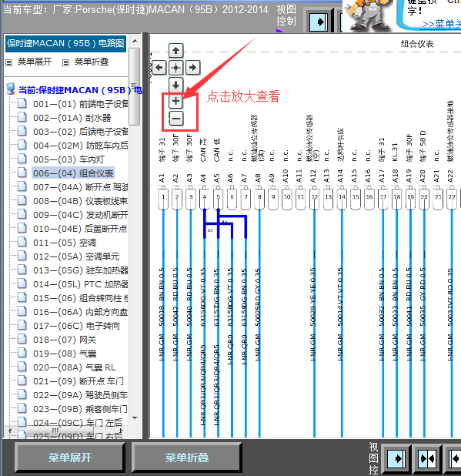The image size is (461, 476).
Task: Select connector pin 20 terminal in diagram
Action: click(x=424, y=199)
